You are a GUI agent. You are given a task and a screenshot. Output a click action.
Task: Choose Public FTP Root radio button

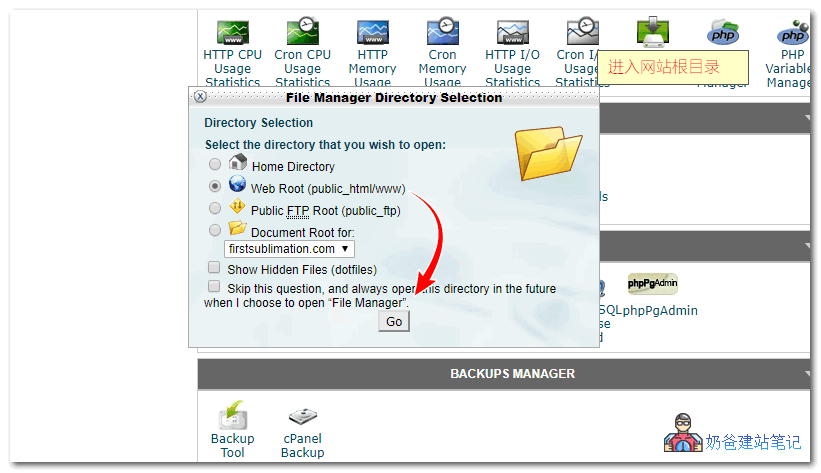(215, 209)
